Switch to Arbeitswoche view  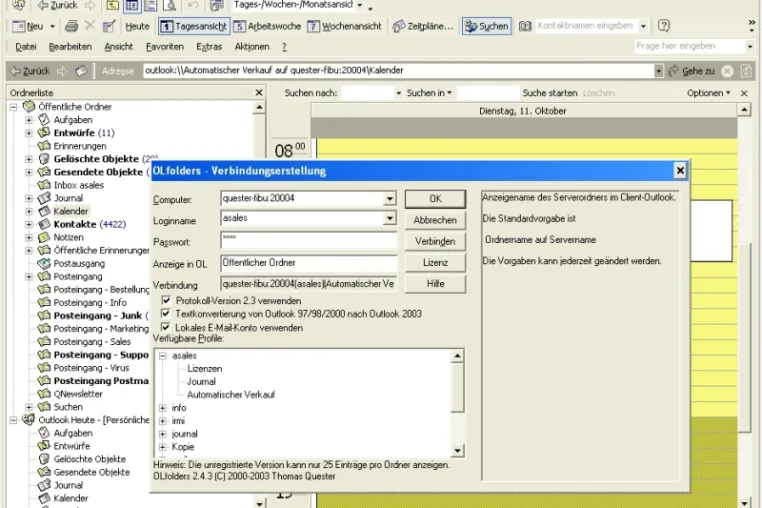pyautogui.click(x=267, y=26)
